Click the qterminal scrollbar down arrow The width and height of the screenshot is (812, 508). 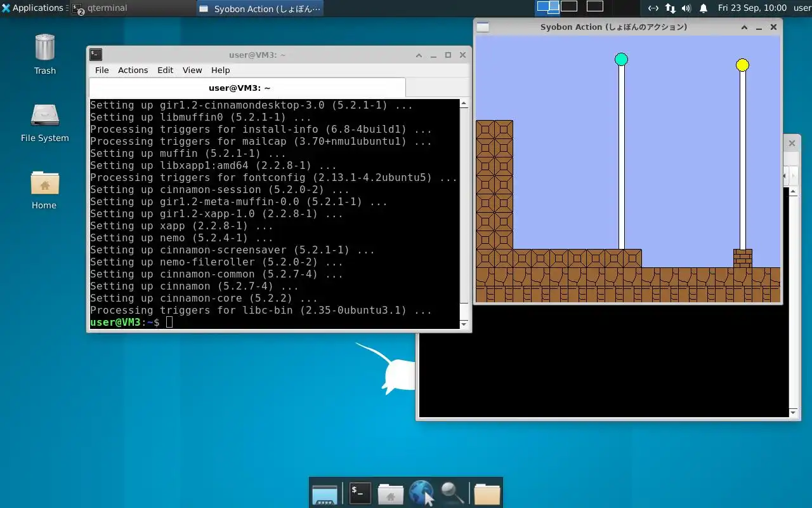click(464, 324)
